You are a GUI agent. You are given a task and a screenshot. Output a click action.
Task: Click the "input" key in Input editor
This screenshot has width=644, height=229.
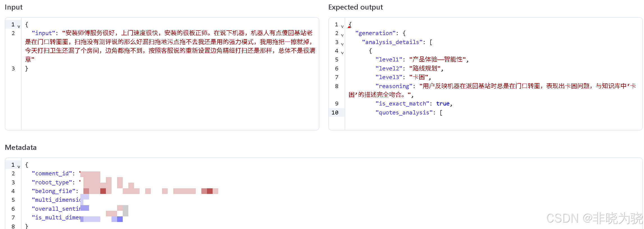(44, 33)
